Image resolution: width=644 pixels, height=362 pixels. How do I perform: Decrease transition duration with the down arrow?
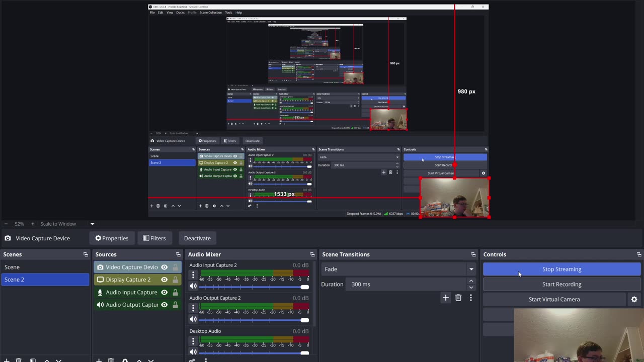(471, 288)
